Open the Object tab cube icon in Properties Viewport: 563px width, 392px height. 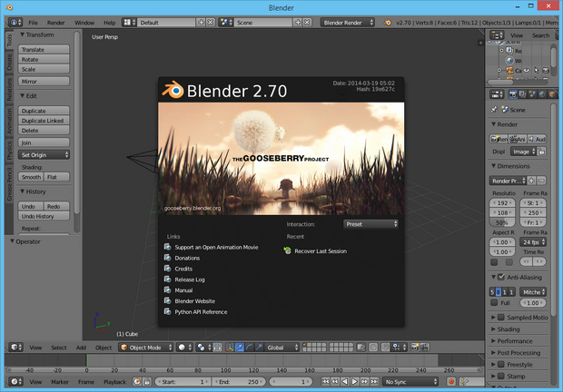552,94
